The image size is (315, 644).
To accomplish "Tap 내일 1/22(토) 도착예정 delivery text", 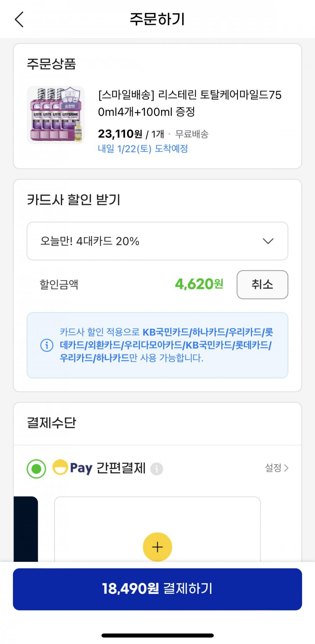I will tap(143, 149).
